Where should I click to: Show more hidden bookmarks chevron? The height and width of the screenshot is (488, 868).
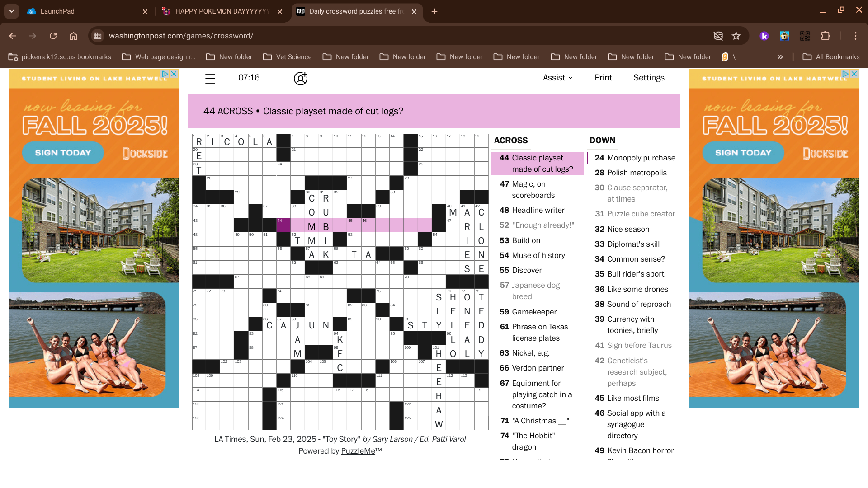pyautogui.click(x=780, y=57)
